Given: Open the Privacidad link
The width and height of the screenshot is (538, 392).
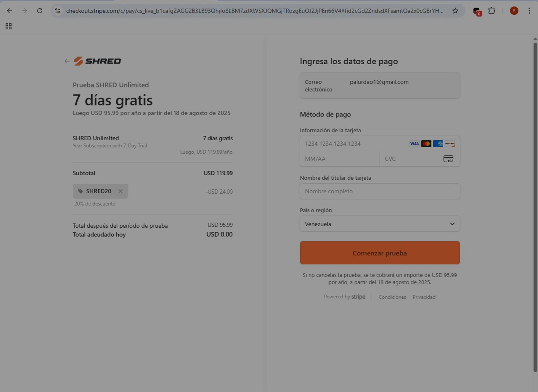Looking at the screenshot, I should point(424,297).
